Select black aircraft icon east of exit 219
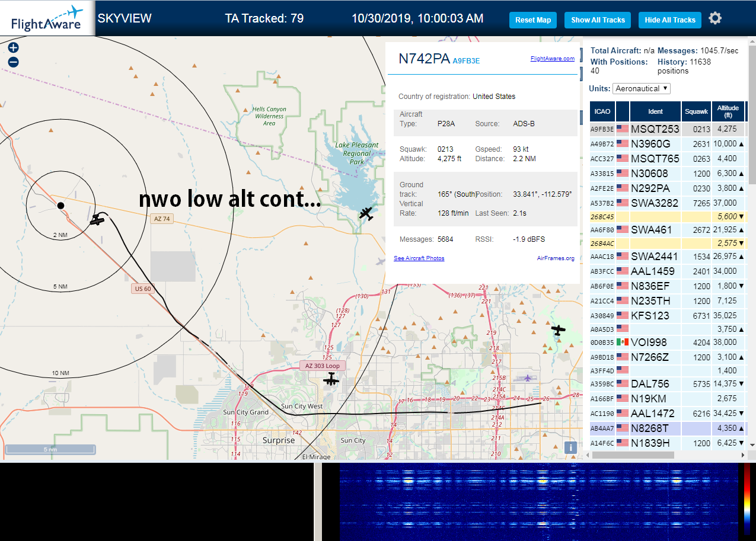Screen dimensions: 756x541 (x=558, y=329)
